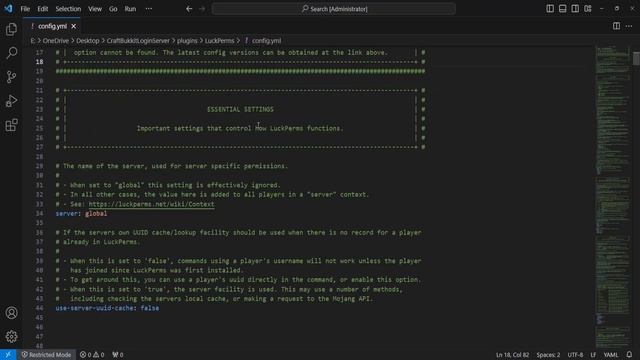The image size is (640, 360).
Task: Open the Selection menu
Action: point(68,9)
